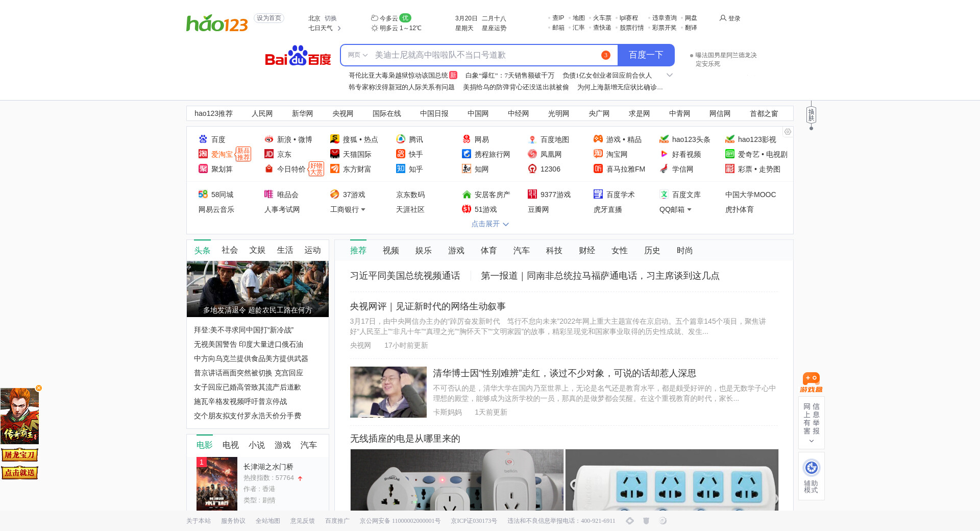Click the Baidu logo
This screenshot has width=980, height=531.
tap(298, 55)
